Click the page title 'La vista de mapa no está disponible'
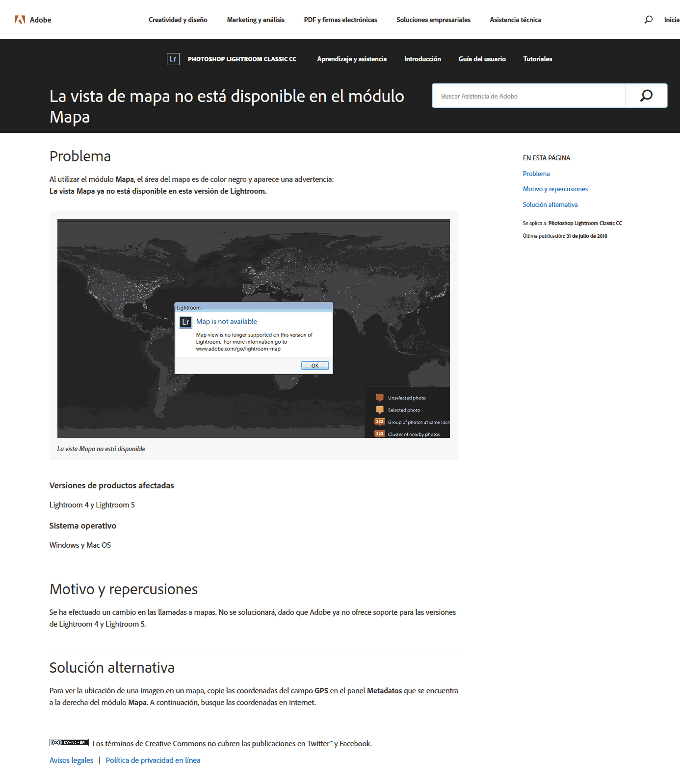This screenshot has height=784, width=680. click(227, 106)
